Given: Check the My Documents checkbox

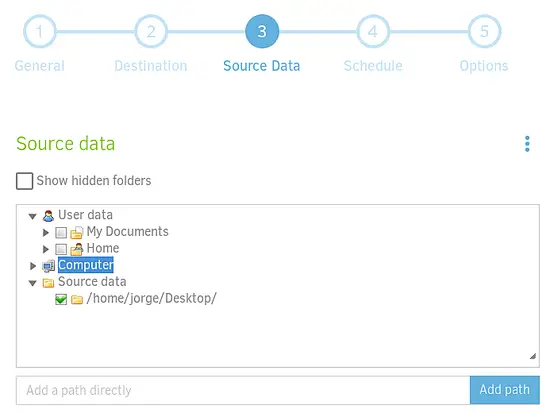Looking at the screenshot, I should point(61,232).
